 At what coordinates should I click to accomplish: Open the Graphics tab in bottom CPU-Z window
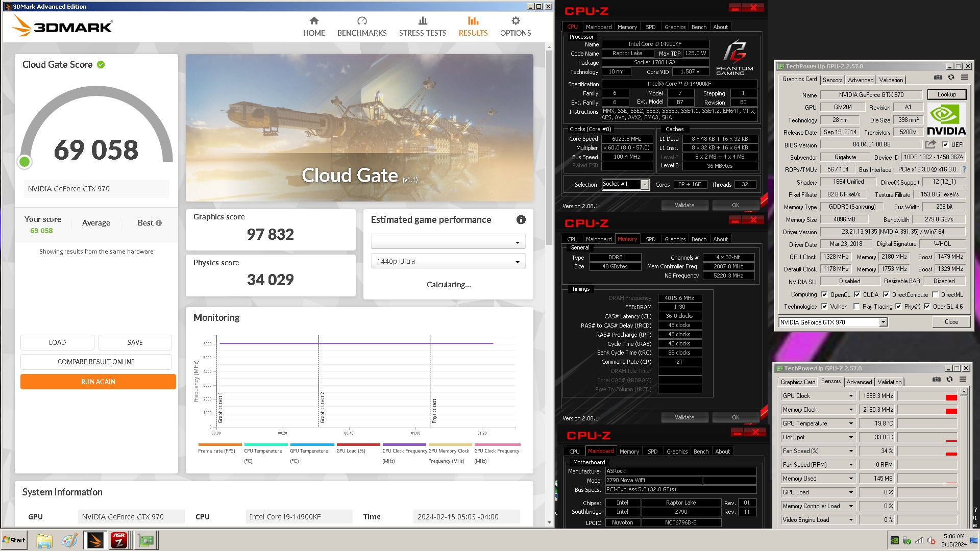pyautogui.click(x=677, y=452)
